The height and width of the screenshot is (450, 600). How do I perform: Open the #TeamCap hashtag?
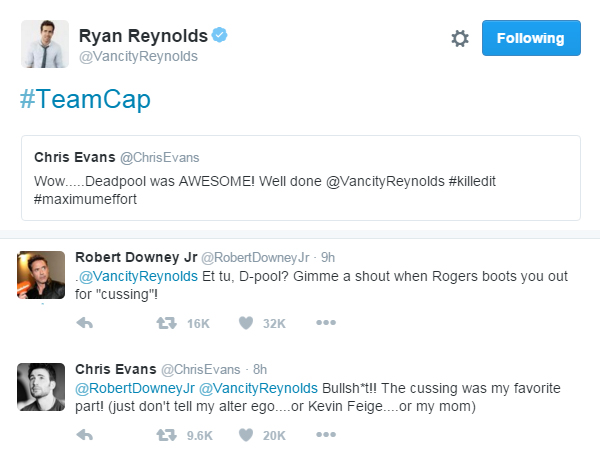click(85, 99)
